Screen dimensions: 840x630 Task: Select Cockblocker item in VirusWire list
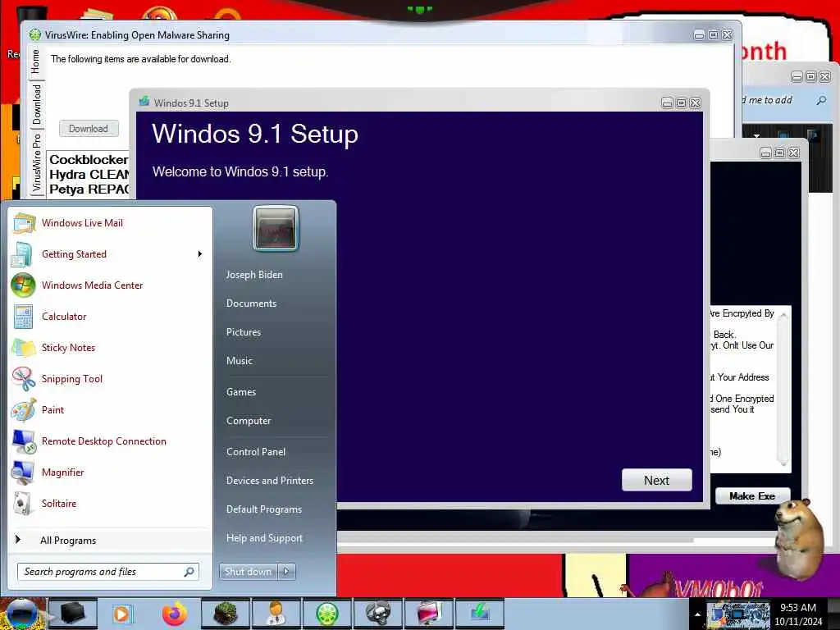(x=89, y=160)
